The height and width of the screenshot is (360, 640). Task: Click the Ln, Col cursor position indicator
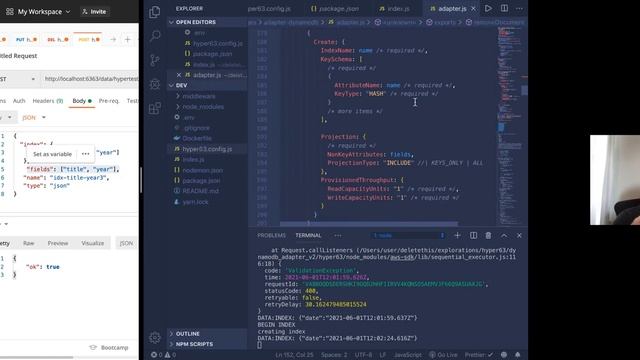(x=294, y=355)
